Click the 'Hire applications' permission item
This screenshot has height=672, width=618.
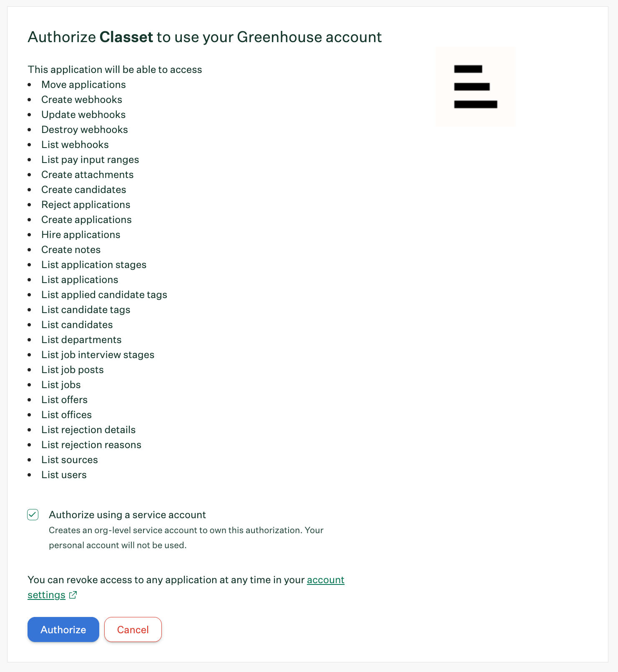[81, 235]
